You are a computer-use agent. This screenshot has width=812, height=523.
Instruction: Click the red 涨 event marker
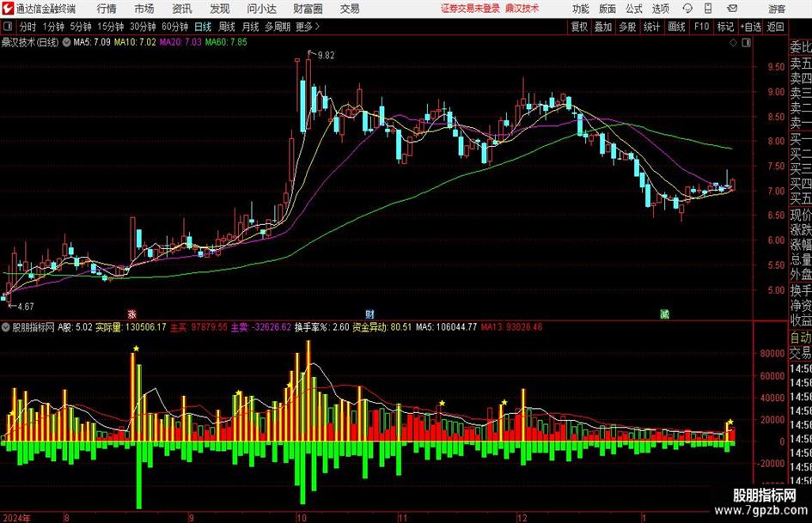[x=132, y=314]
